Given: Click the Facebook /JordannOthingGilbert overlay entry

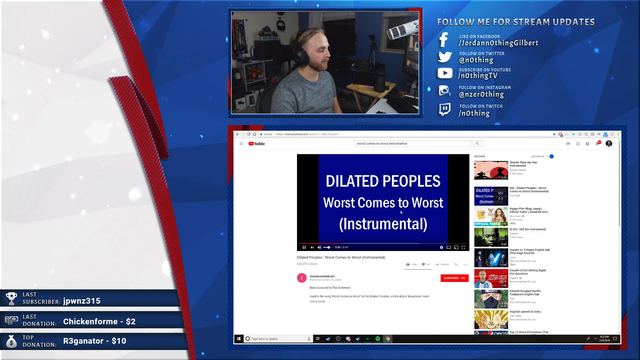Looking at the screenshot, I should tap(488, 40).
